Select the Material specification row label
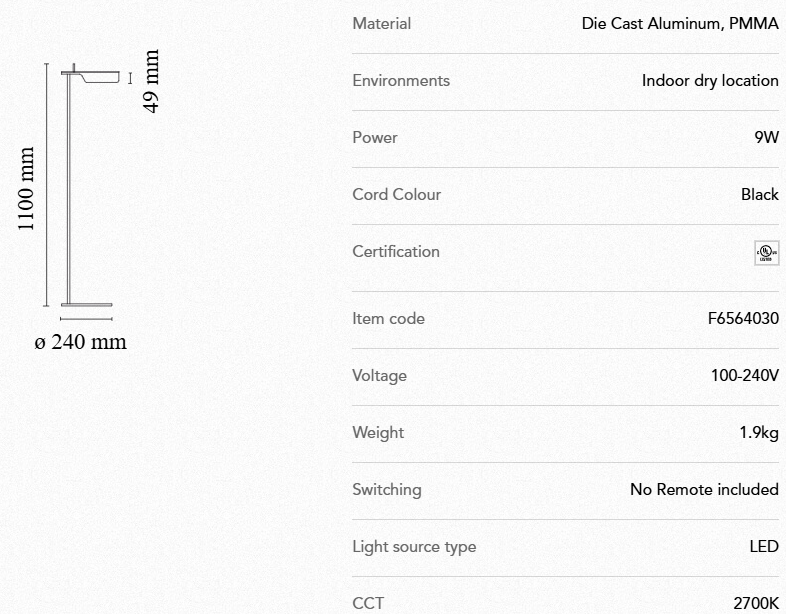The width and height of the screenshot is (786, 614). point(381,24)
